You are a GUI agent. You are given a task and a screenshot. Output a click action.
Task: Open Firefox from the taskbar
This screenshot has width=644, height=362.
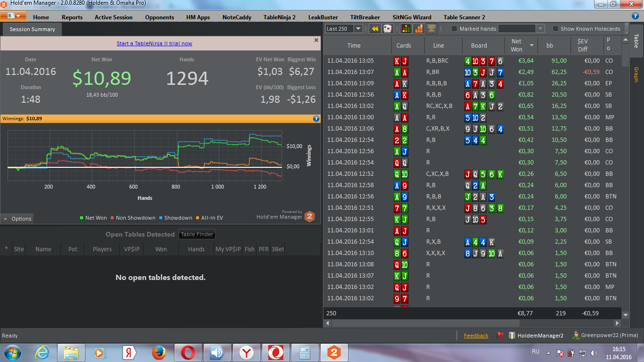159,353
